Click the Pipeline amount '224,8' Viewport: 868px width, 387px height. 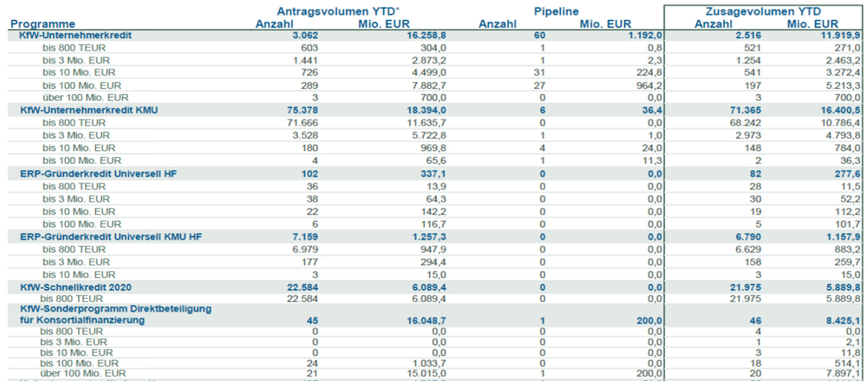pos(649,72)
